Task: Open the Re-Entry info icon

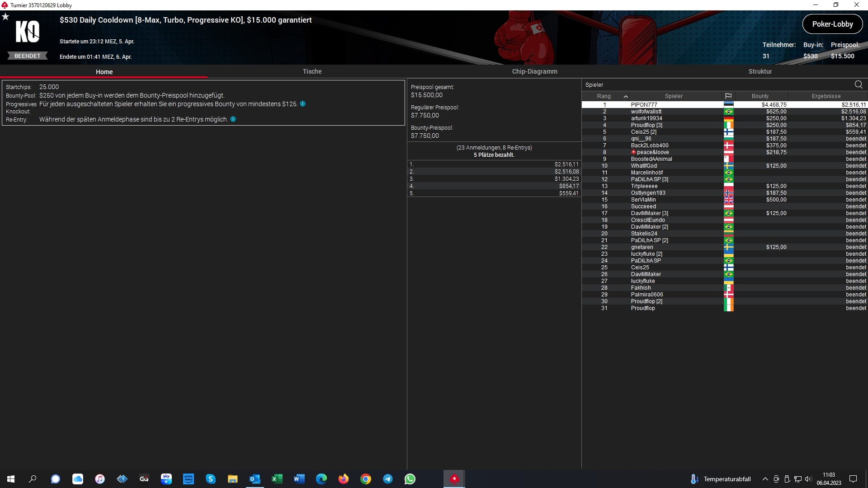Action: coord(233,119)
